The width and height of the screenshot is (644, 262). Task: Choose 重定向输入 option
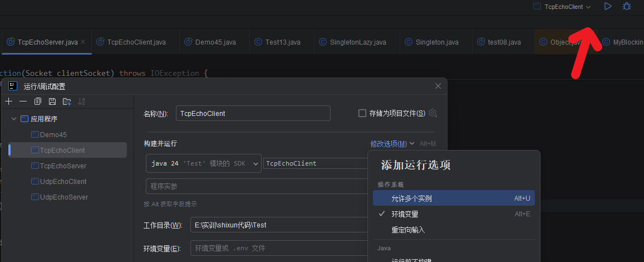[x=454, y=230]
